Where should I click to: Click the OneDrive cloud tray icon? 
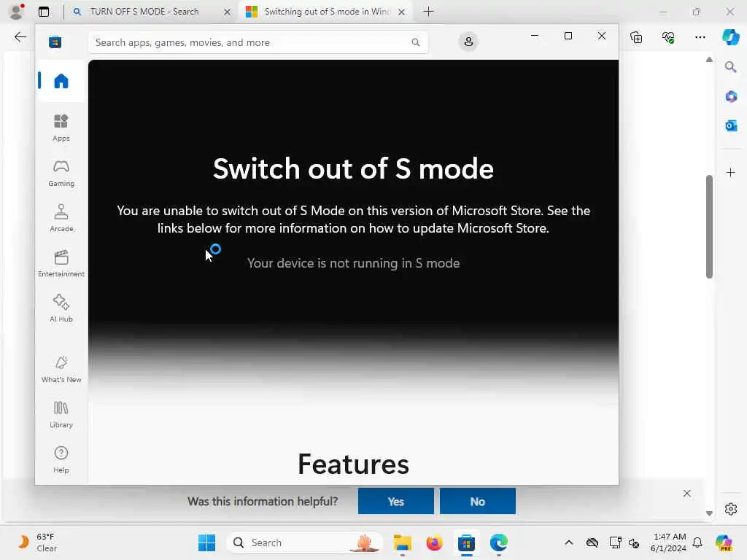592,542
